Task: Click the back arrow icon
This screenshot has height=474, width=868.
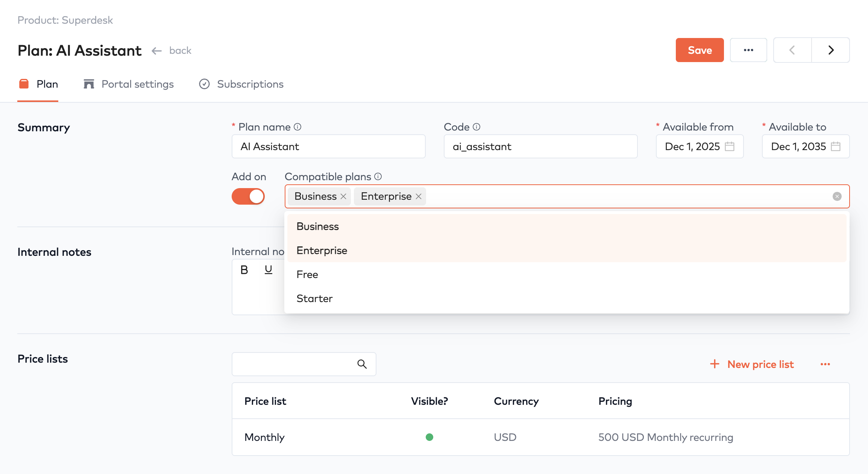Action: click(156, 51)
